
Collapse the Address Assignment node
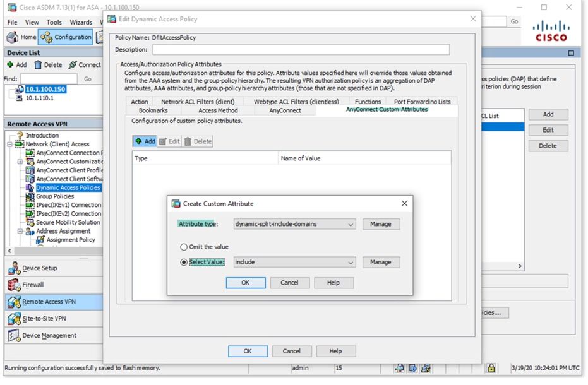pyautogui.click(x=20, y=231)
